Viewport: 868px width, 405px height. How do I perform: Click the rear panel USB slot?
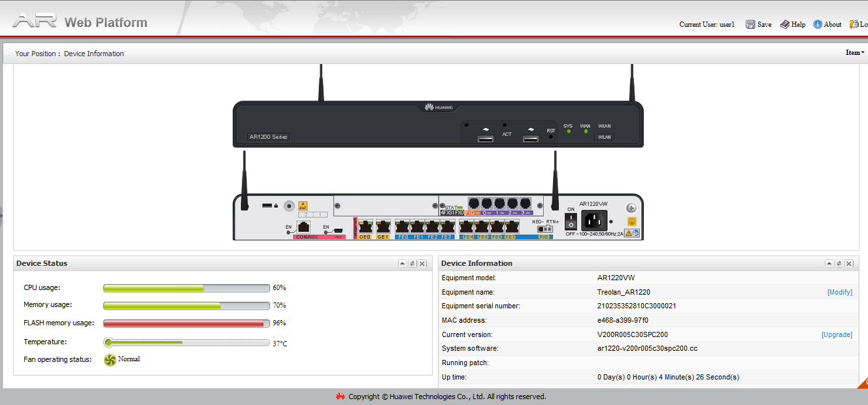(x=267, y=205)
